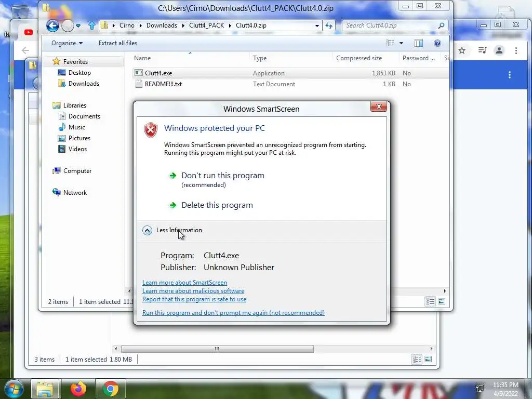Choose Delete this program
Image resolution: width=532 pixels, height=399 pixels.
coord(217,205)
